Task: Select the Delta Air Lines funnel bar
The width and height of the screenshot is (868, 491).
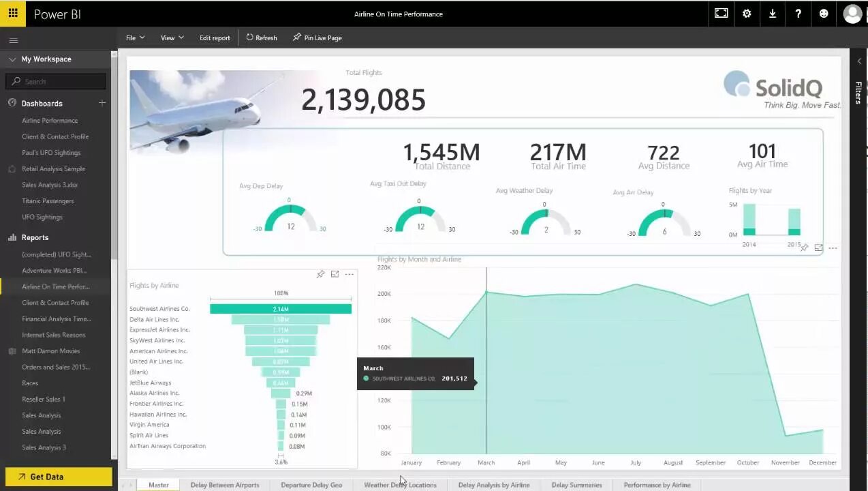Action: click(281, 319)
